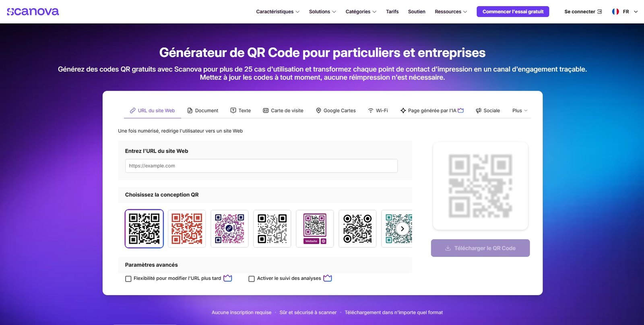Viewport: 644px width, 325px height.
Task: Switch to the Texte tab
Action: click(241, 111)
